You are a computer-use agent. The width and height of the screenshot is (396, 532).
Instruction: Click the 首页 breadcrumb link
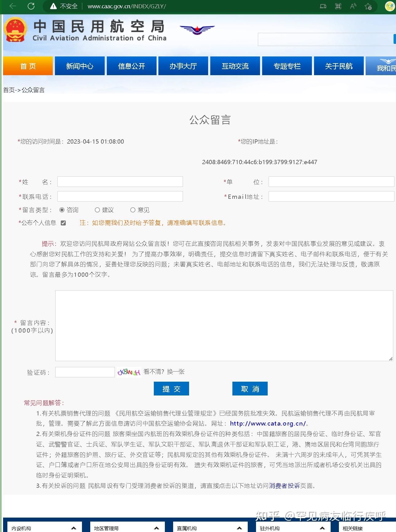pyautogui.click(x=9, y=90)
